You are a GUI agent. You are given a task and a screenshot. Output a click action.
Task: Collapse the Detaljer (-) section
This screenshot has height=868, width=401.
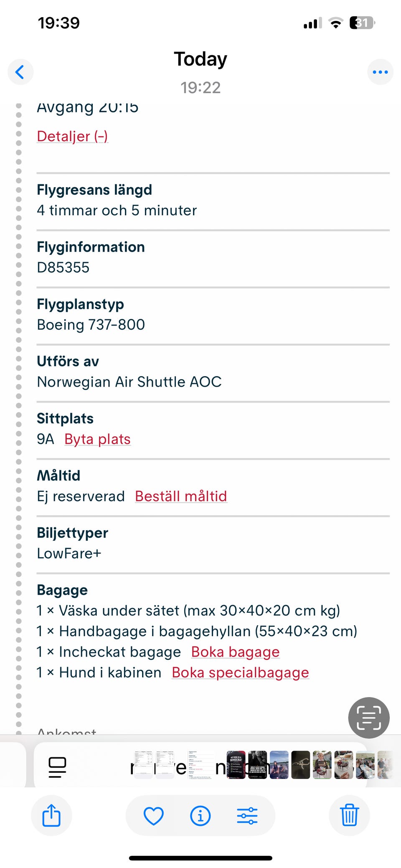tap(72, 136)
